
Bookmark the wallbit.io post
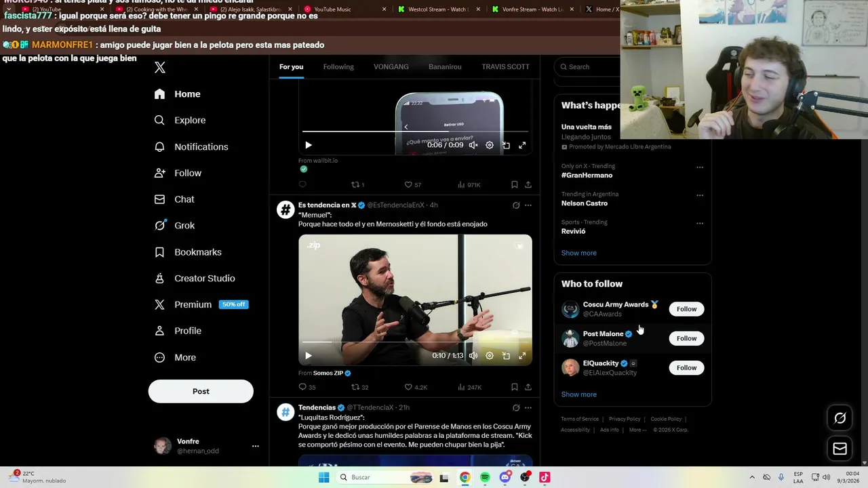[x=515, y=184]
